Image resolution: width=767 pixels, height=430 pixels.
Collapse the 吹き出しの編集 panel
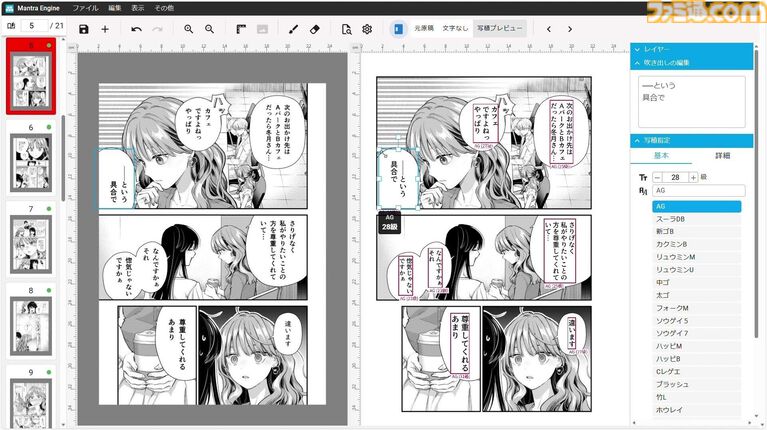click(x=692, y=63)
